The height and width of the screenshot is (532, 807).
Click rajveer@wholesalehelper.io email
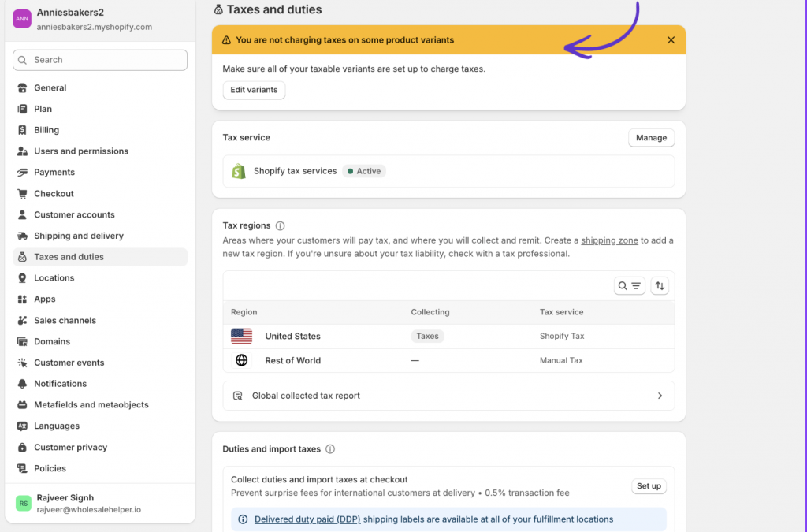pos(88,510)
